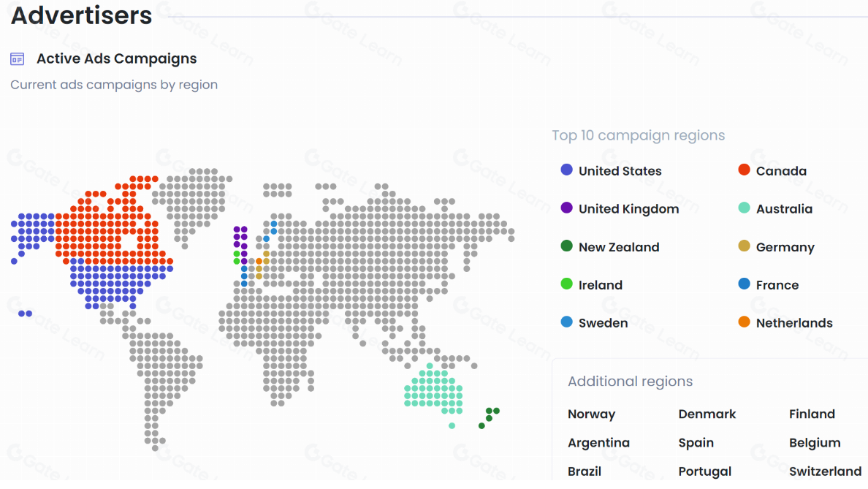Click the New Zealand dark green dot

pos(566,246)
